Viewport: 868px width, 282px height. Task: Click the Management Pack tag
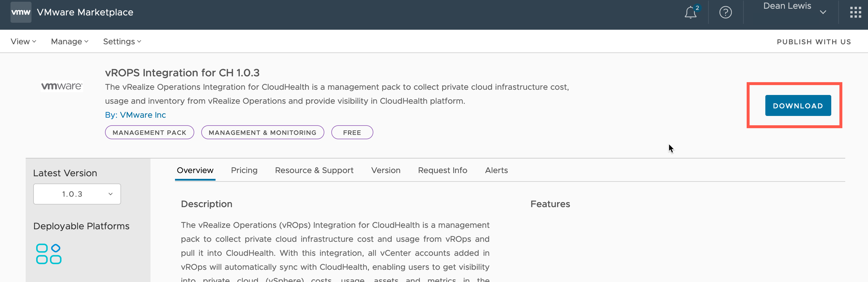[x=149, y=132]
